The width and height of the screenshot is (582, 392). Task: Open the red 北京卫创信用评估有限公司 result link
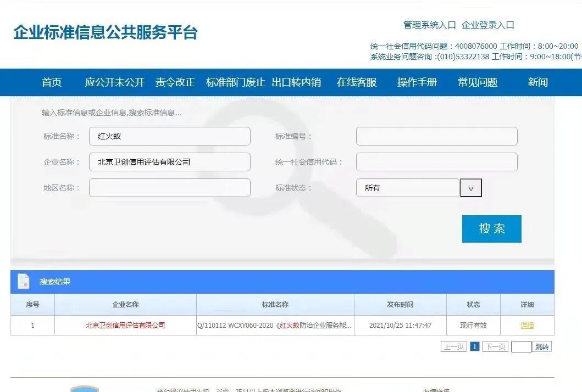pyautogui.click(x=125, y=325)
